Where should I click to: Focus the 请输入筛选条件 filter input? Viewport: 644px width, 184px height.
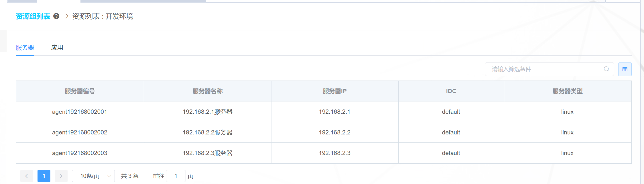544,69
